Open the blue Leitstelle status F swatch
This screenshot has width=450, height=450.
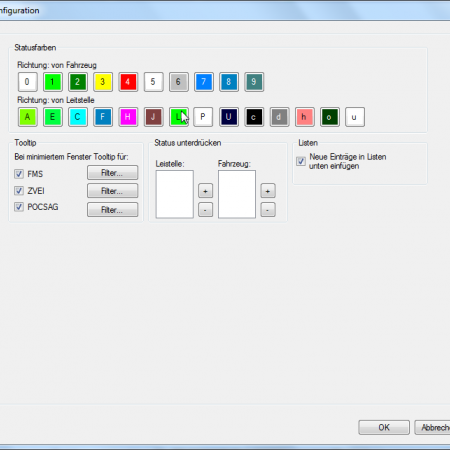pos(103,117)
